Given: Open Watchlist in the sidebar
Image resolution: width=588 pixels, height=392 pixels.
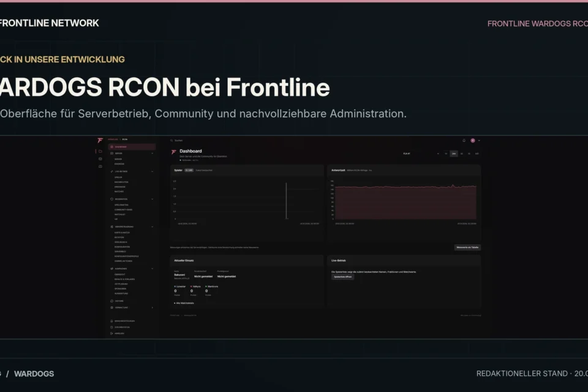Looking at the screenshot, I should tap(119, 214).
